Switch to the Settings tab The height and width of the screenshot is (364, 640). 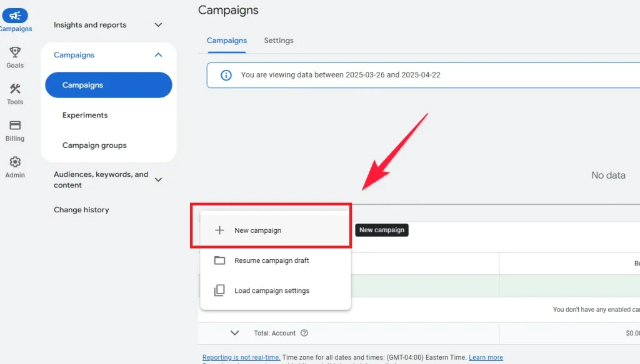point(279,40)
